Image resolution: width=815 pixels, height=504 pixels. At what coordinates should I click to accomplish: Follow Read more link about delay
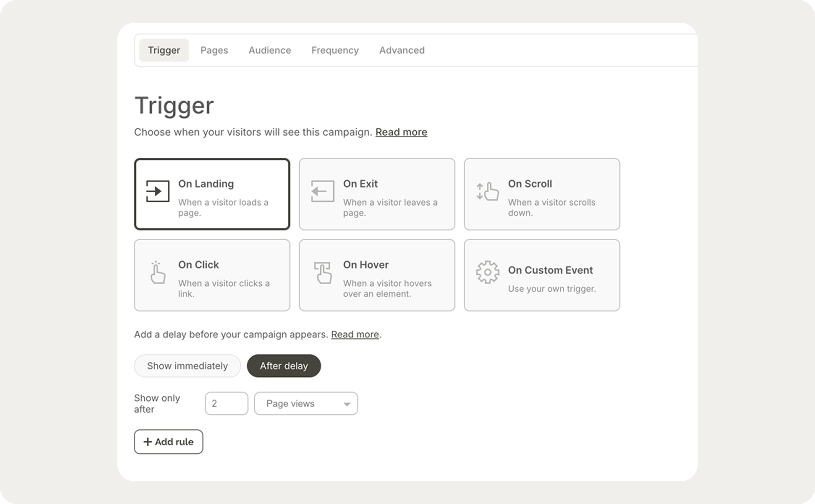click(355, 334)
